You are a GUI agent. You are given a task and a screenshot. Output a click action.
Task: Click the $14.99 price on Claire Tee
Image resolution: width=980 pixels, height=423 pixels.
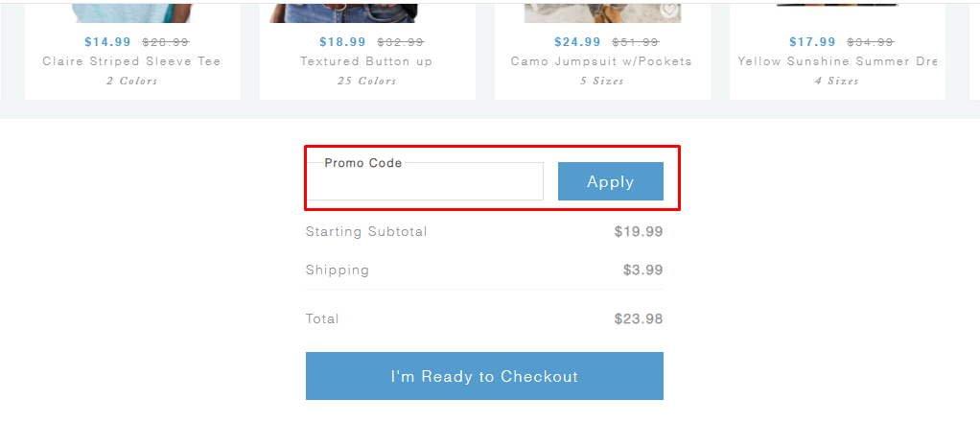(x=107, y=42)
